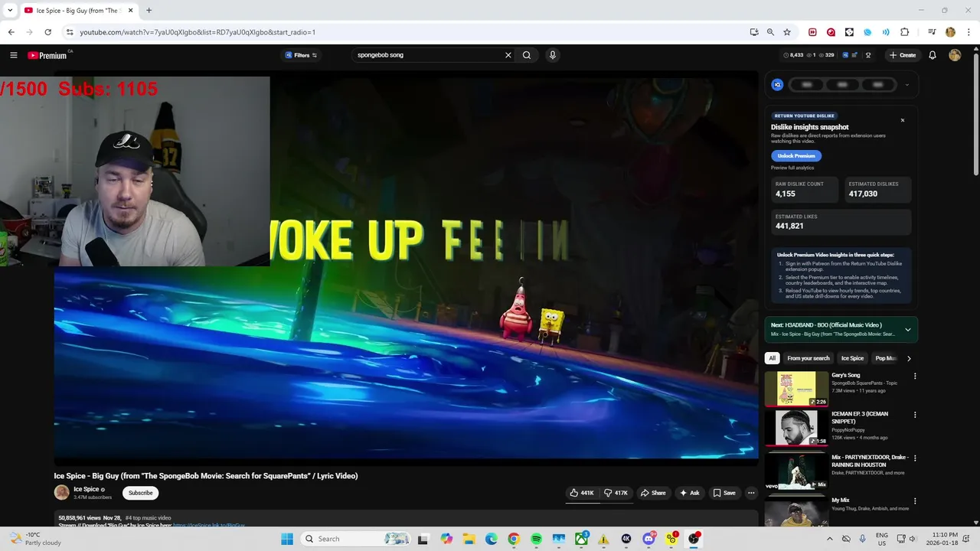Select the From your search chip
Image resolution: width=980 pixels, height=551 pixels.
[x=808, y=358]
